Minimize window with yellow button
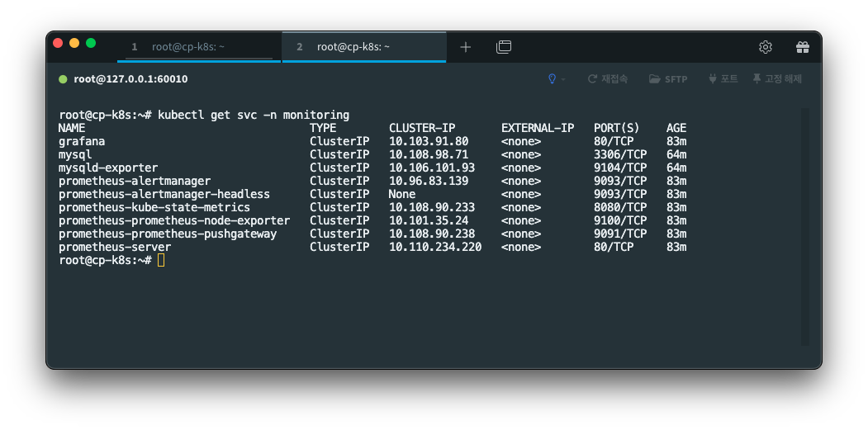Viewport: 868px width, 430px height. [74, 43]
